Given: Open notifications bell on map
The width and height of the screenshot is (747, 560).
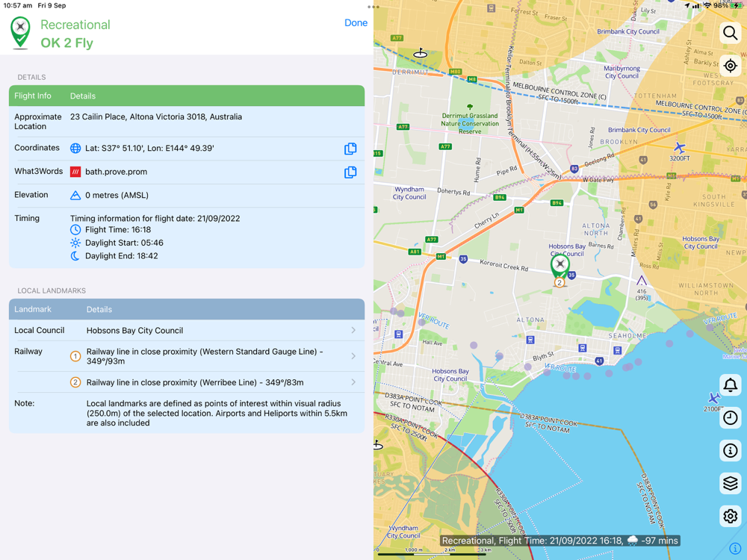Looking at the screenshot, I should (730, 385).
